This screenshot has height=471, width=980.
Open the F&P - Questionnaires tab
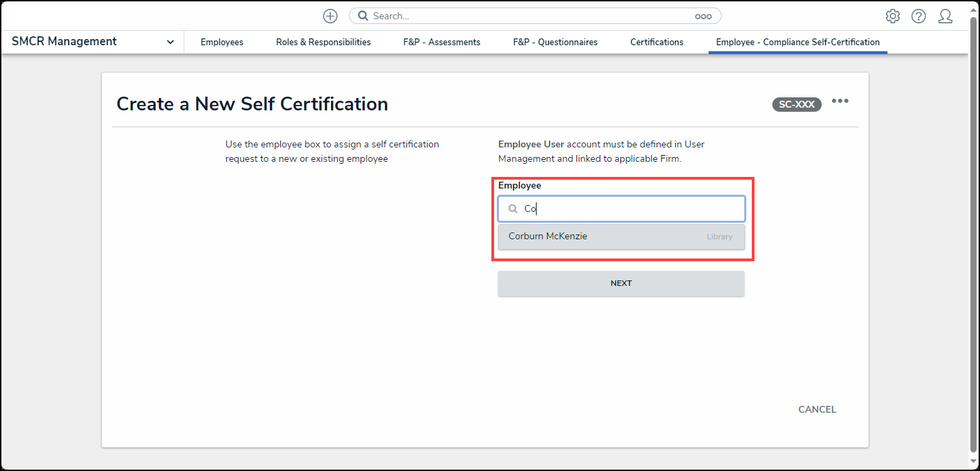pyautogui.click(x=554, y=43)
